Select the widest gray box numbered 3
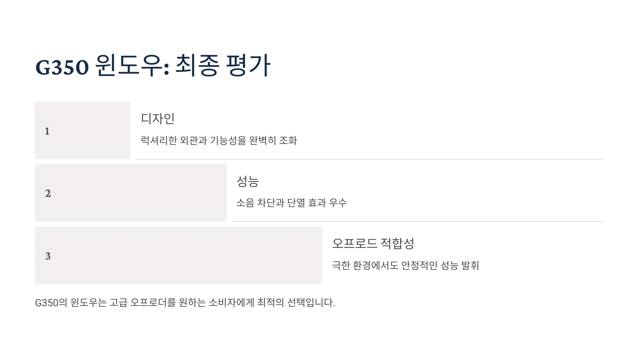The image size is (644, 362). pyautogui.click(x=178, y=256)
